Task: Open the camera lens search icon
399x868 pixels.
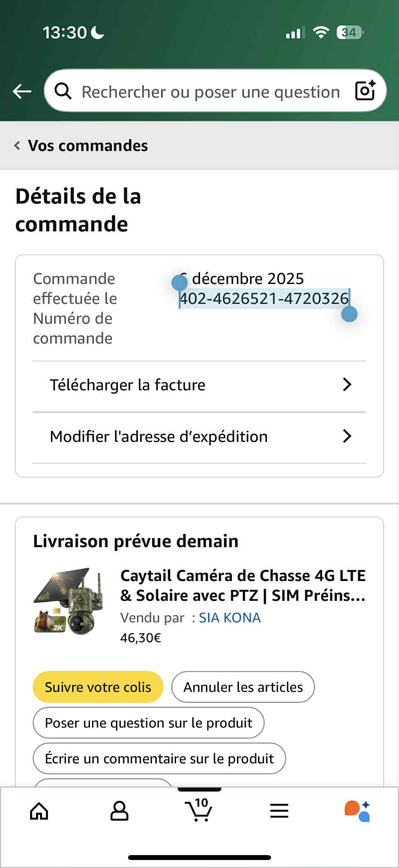Action: pos(365,90)
